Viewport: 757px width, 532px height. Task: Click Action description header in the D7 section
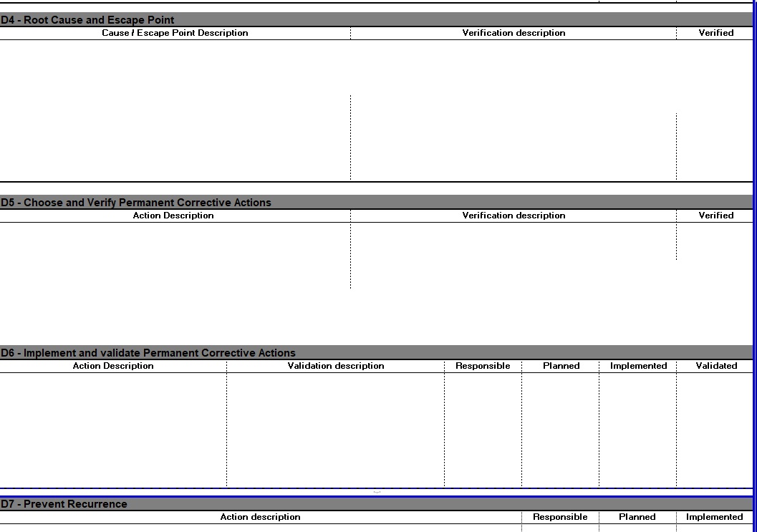260,517
